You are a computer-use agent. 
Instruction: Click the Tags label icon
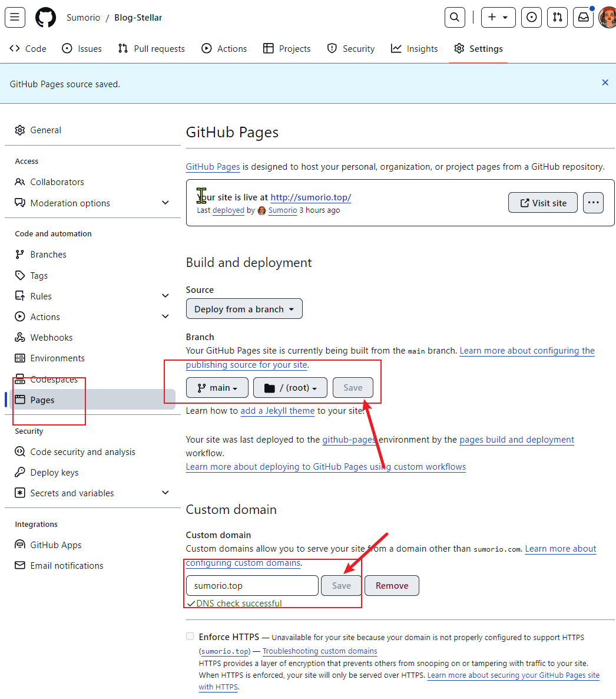(x=19, y=275)
